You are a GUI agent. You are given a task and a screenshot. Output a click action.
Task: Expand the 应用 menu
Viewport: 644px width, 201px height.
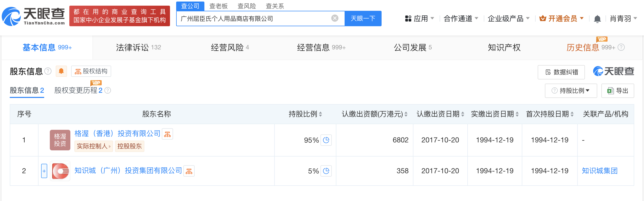[419, 19]
